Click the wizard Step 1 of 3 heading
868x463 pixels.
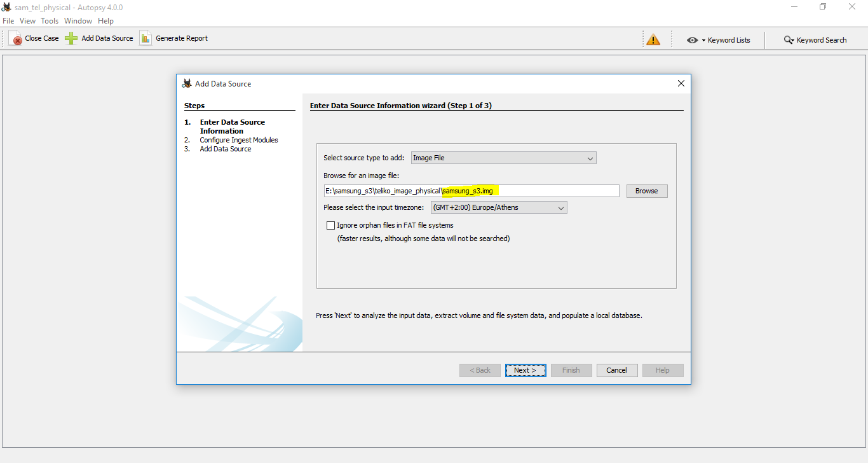[x=401, y=106]
